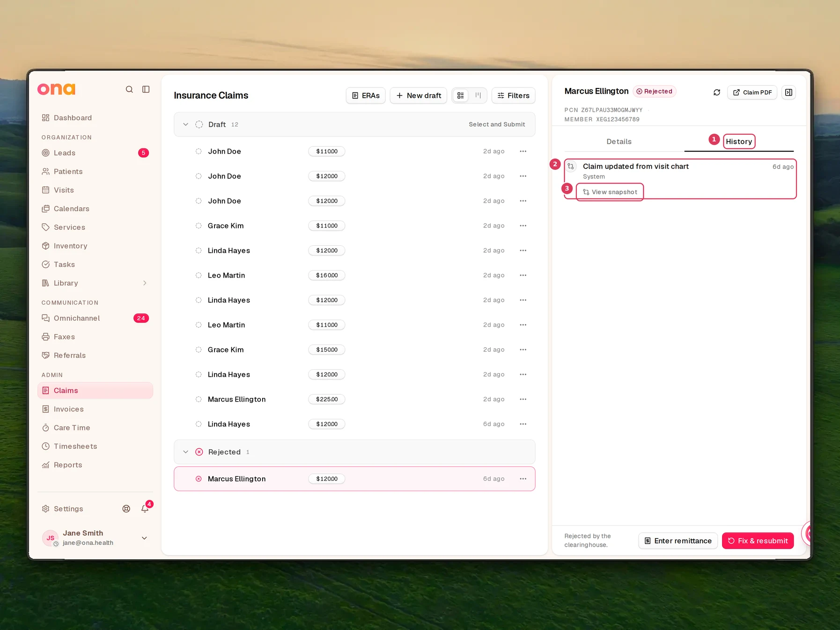
Task: Select John Doe $110.00 draft claim
Action: pyautogui.click(x=354, y=151)
